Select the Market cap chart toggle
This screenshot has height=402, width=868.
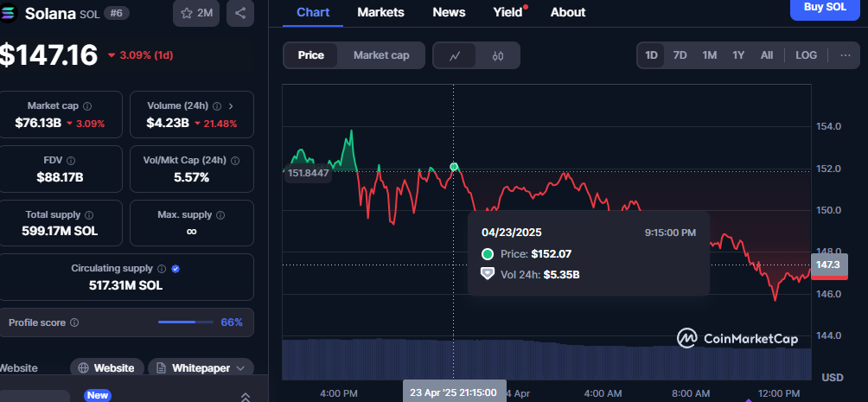(x=381, y=55)
